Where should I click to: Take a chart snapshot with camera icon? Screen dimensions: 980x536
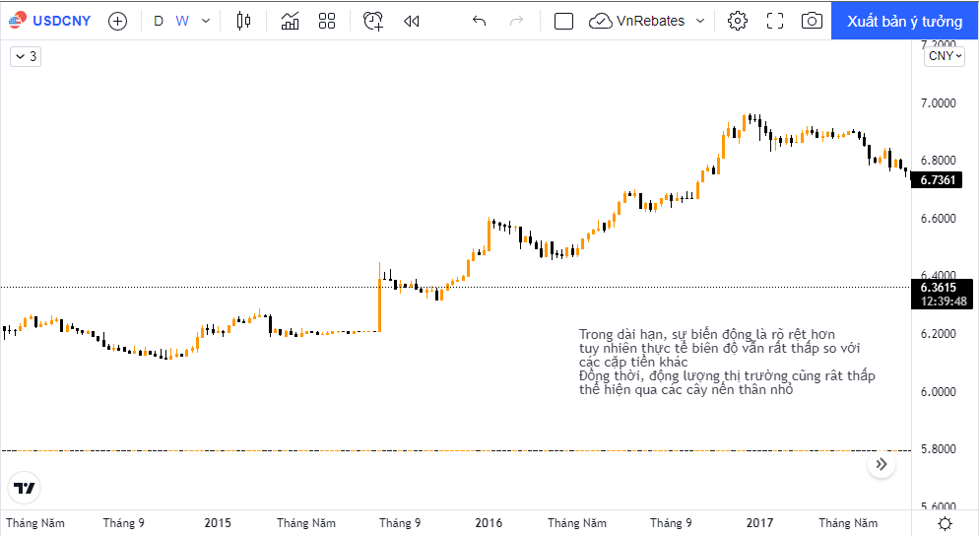click(x=812, y=21)
